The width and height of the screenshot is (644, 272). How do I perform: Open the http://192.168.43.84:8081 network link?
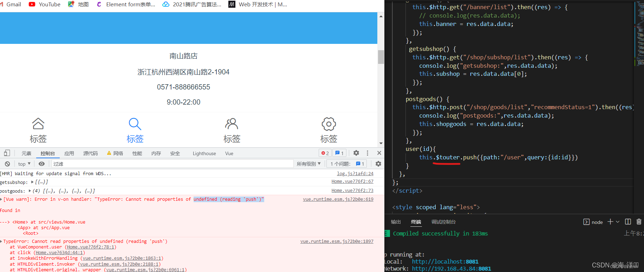[x=451, y=268]
